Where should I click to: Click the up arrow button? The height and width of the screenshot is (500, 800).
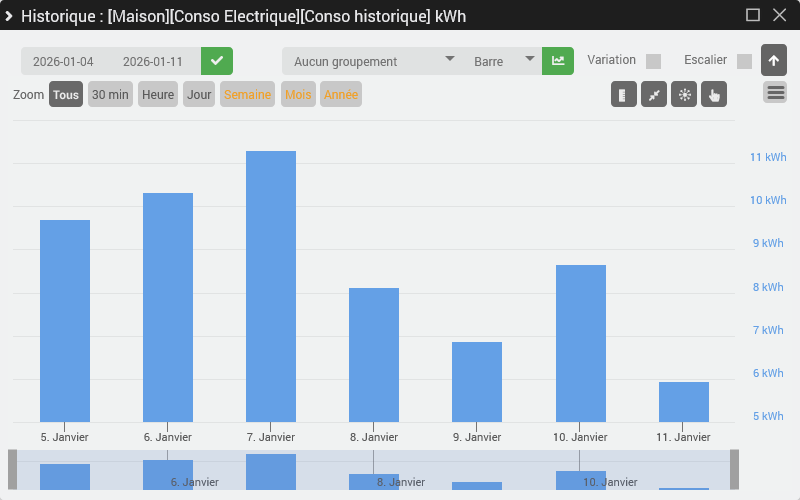click(774, 60)
